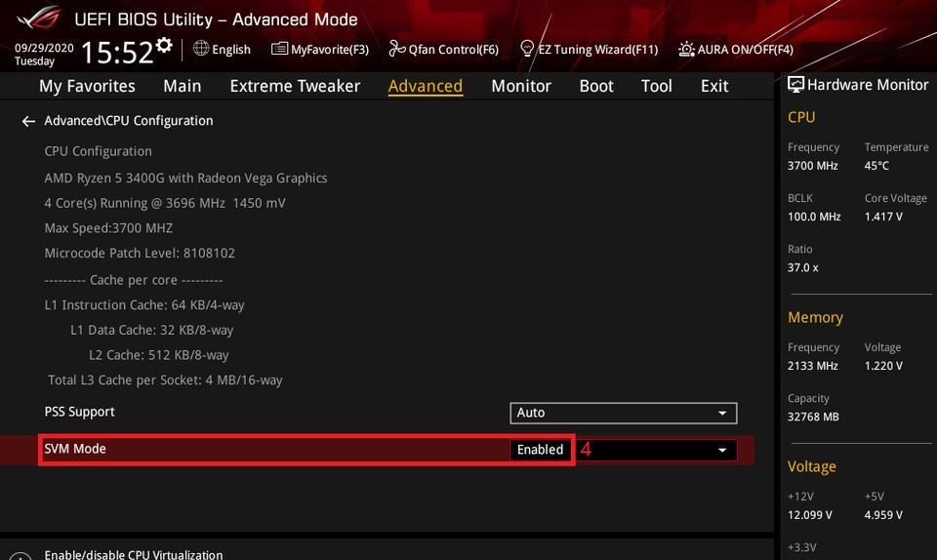Go to the Exit tab
The width and height of the screenshot is (937, 560).
pos(714,86)
